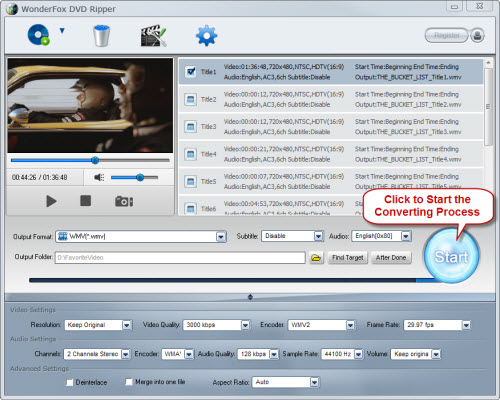This screenshot has width=500, height=400.
Task: Open the Load DVD dropdown arrow
Action: click(x=62, y=31)
